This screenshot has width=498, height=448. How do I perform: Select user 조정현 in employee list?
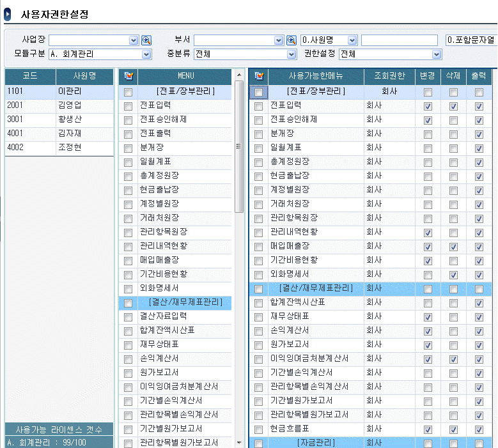(x=70, y=148)
